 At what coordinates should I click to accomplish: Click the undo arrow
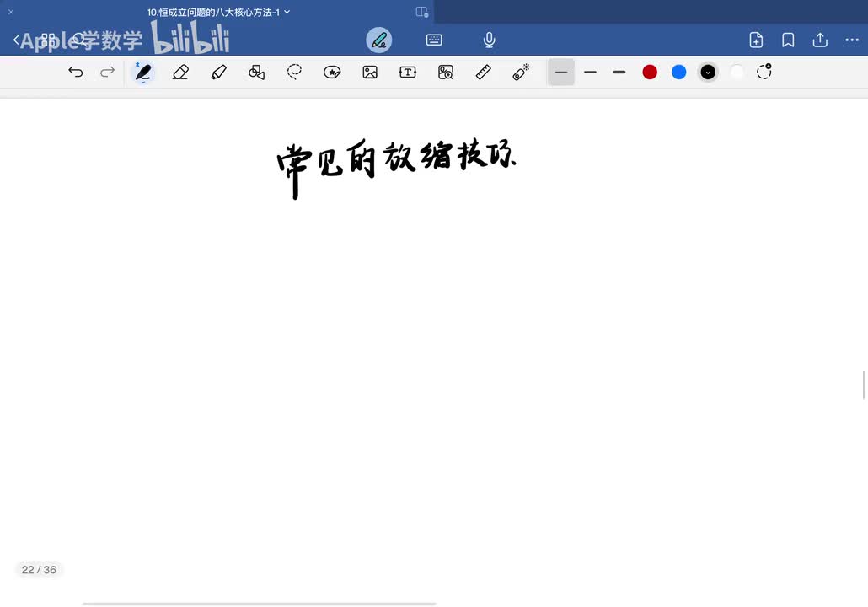click(x=75, y=72)
